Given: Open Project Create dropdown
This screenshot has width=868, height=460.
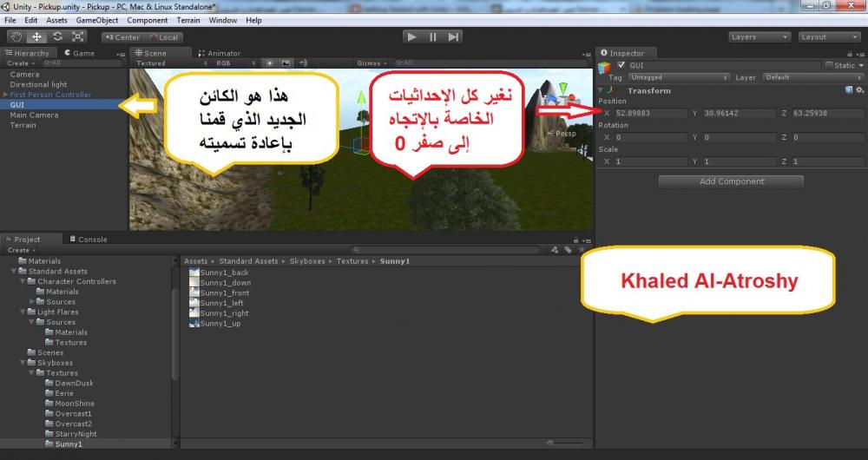Looking at the screenshot, I should coord(21,250).
